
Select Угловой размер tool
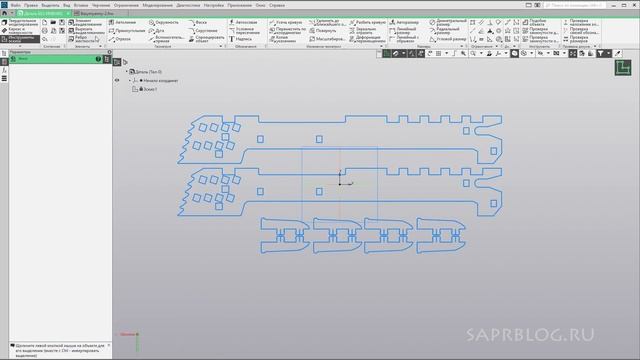[447, 39]
